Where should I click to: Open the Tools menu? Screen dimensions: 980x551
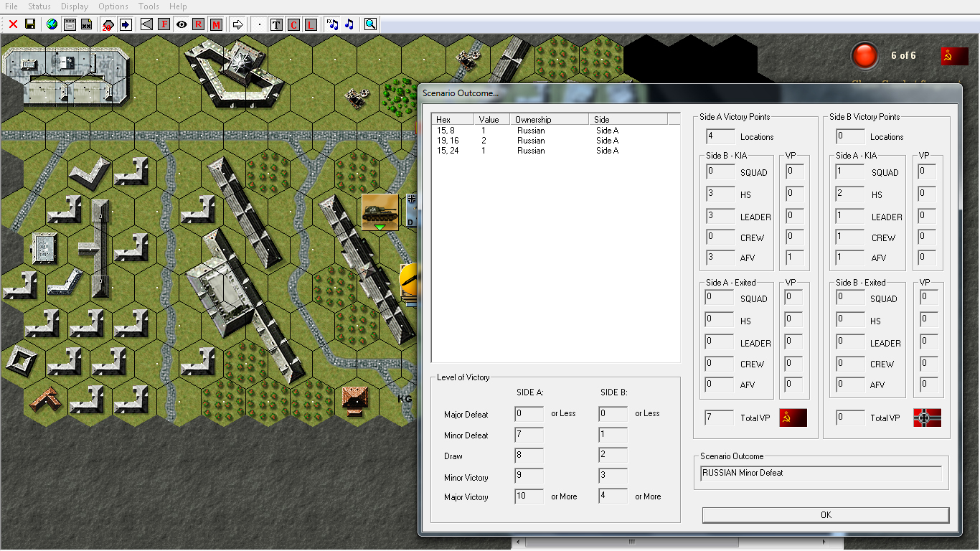(x=149, y=6)
